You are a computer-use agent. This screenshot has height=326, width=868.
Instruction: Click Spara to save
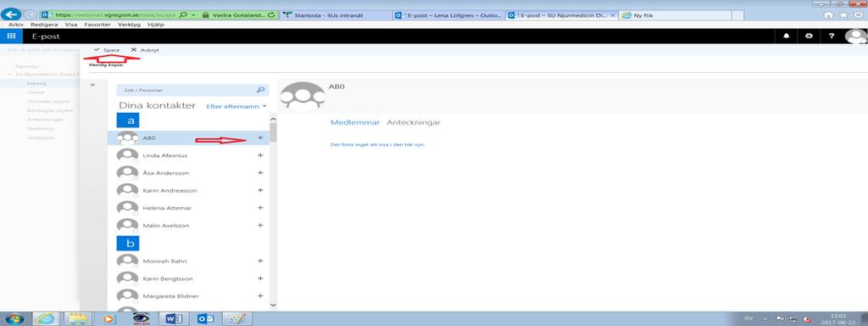[x=106, y=50]
